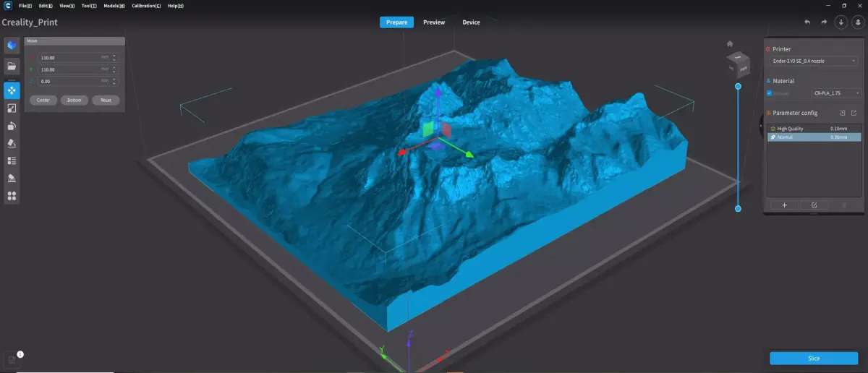Click the top handle of layer slider

(738, 86)
